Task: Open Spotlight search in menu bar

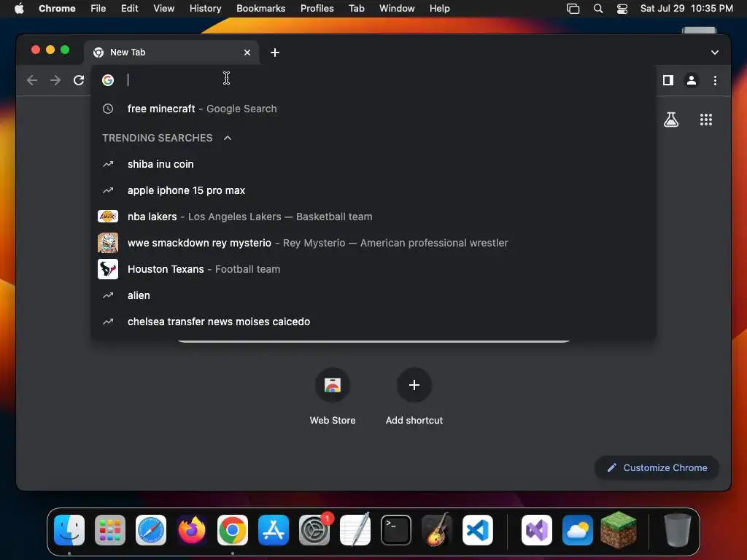Action: tap(598, 9)
